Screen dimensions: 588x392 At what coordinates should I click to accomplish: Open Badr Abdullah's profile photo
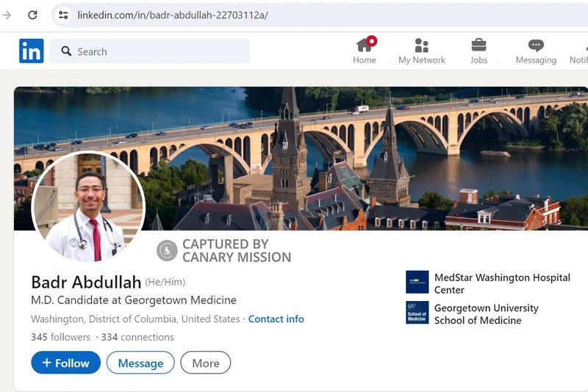point(88,207)
